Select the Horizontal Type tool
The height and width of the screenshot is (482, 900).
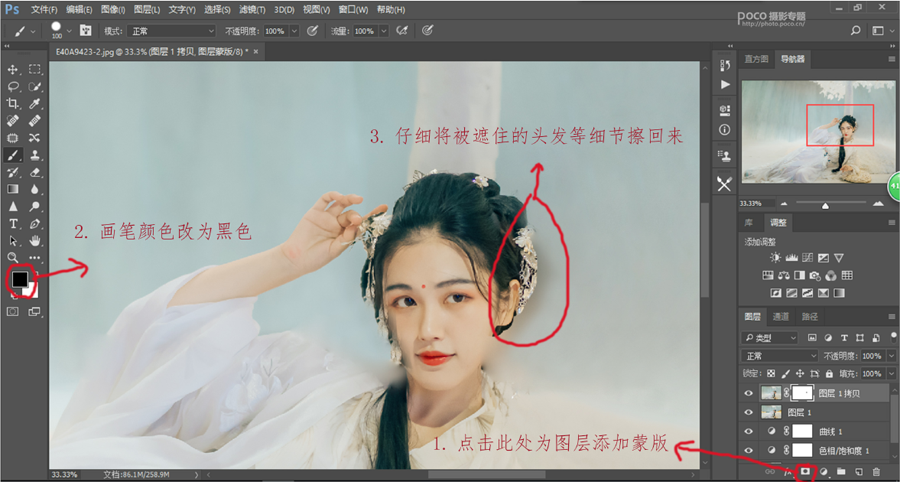[x=13, y=223]
